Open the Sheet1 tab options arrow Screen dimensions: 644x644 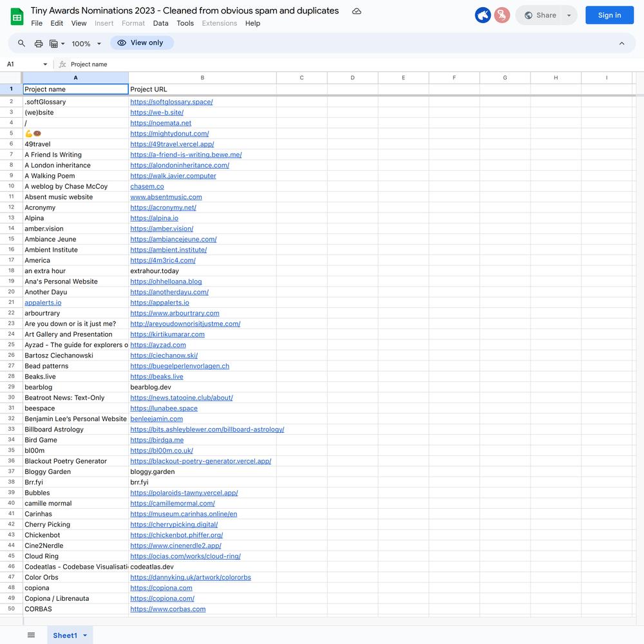tap(85, 636)
